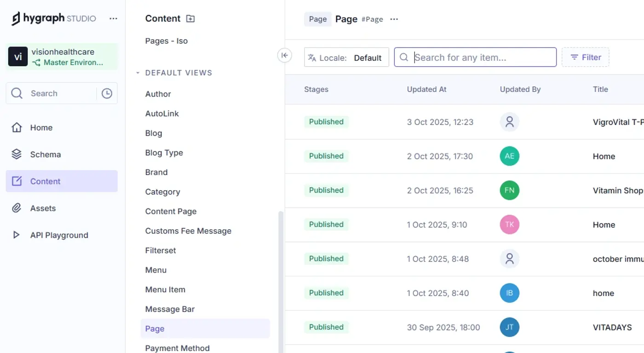Click the JT user avatar
Screen dimensions: 644x353
tap(510, 327)
